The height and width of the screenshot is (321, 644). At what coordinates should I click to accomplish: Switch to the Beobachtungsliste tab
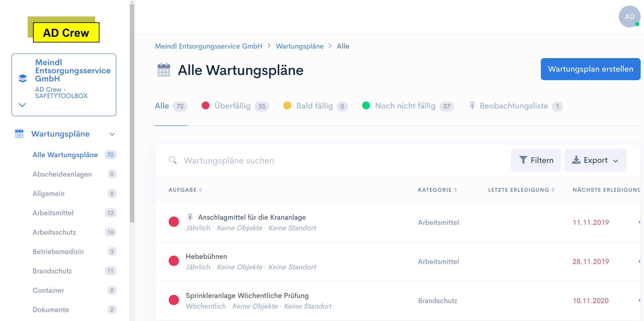click(x=514, y=106)
